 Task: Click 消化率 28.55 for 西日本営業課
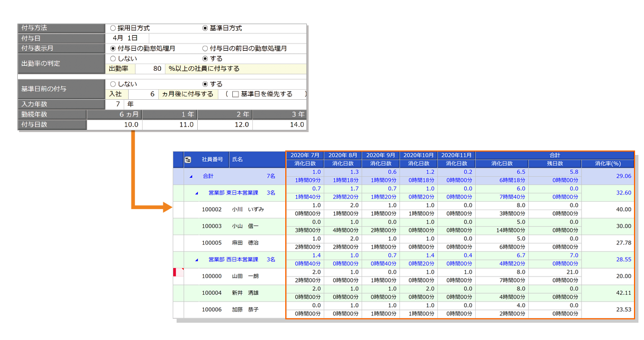click(608, 260)
